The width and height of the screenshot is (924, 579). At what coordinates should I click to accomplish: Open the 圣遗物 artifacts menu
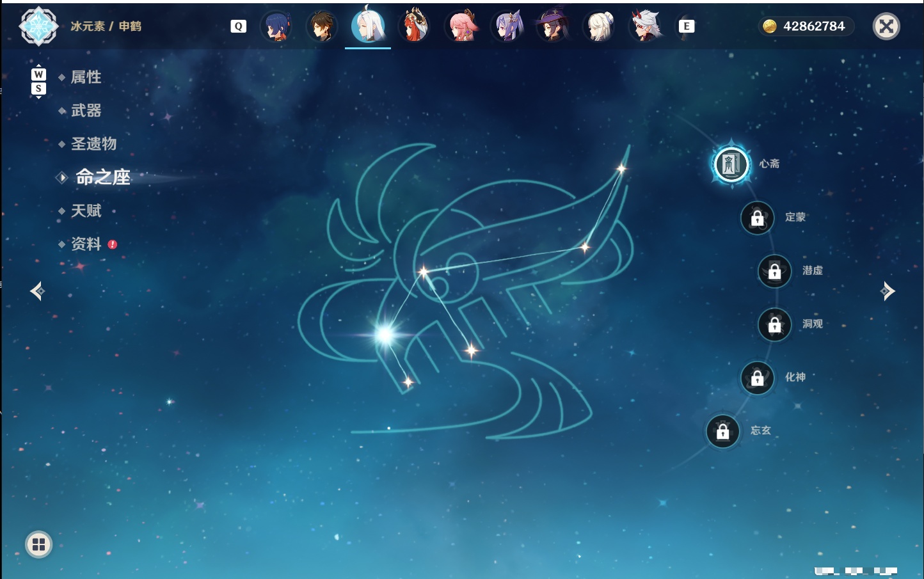(93, 144)
